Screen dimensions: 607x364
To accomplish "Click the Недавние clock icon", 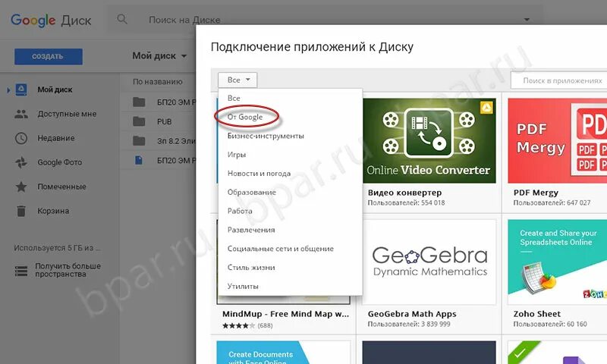I will point(21,138).
